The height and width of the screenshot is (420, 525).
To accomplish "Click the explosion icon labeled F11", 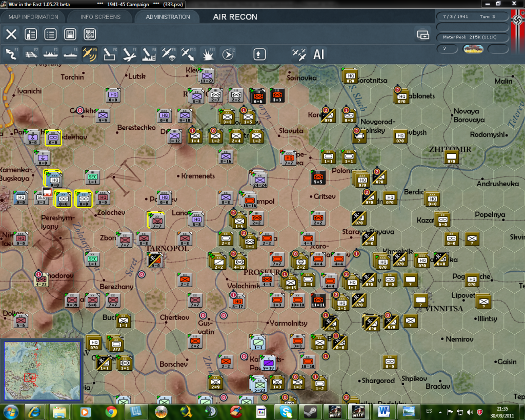I will point(208,54).
